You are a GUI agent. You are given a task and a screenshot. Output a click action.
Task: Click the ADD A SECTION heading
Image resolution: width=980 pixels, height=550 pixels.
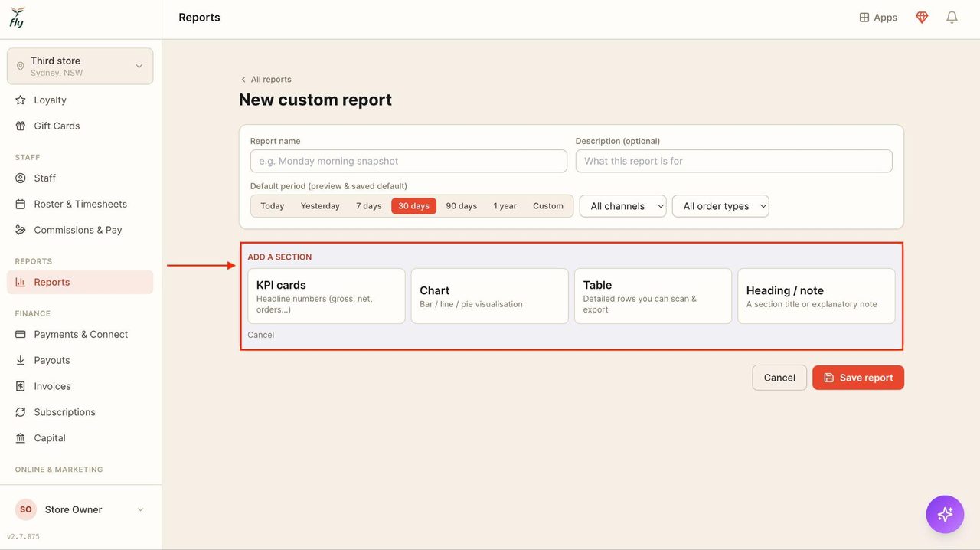coord(279,257)
